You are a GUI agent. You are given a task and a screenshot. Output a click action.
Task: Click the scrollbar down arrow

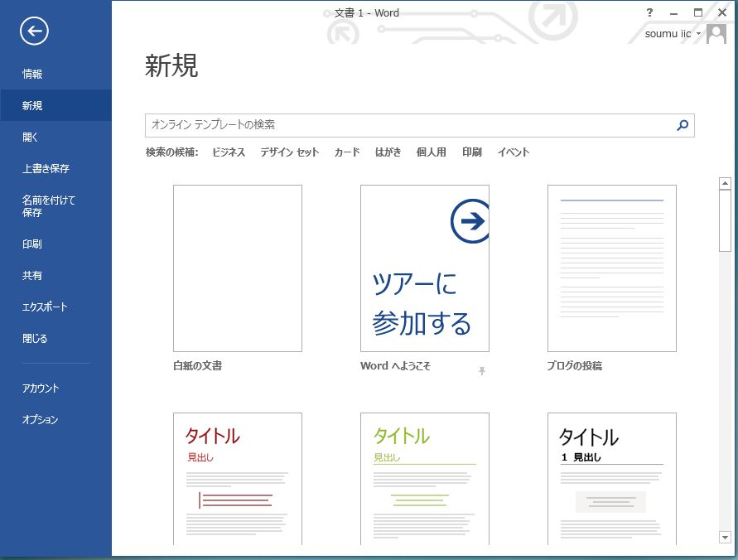tap(725, 537)
